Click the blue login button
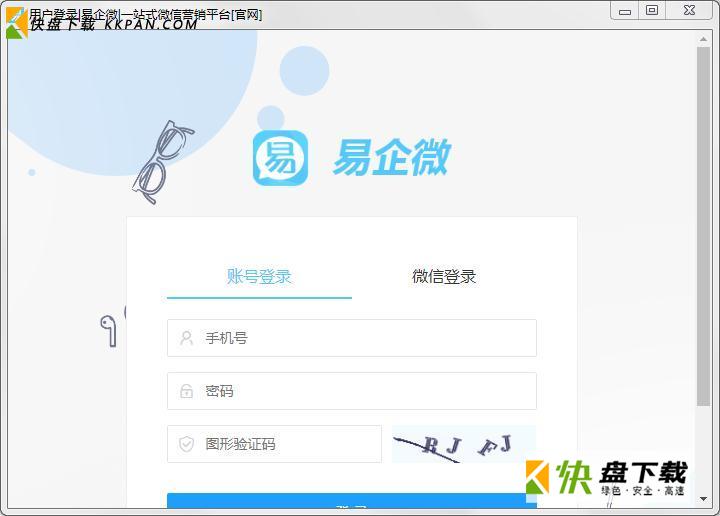The width and height of the screenshot is (720, 516). [352, 501]
